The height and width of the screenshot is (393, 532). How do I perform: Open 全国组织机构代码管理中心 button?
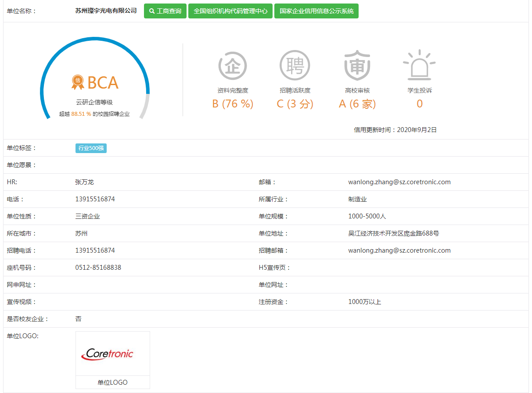[230, 11]
